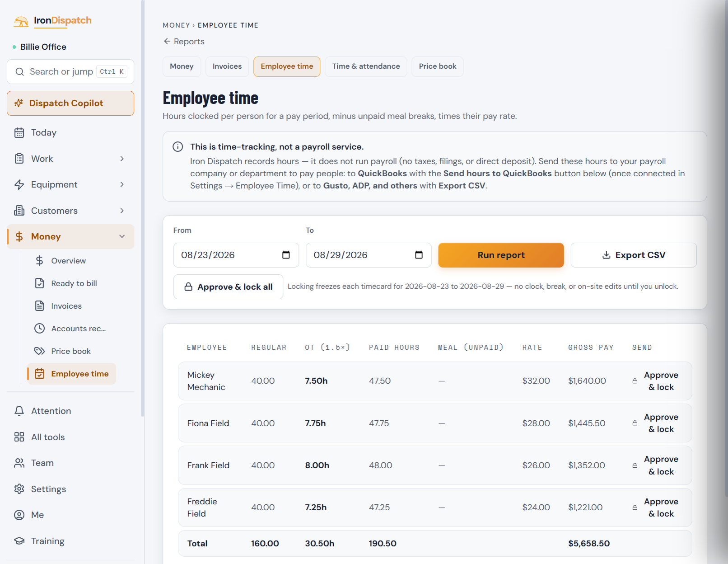Click the Training graduation cap icon
Screen dimensions: 728x564
(x=19, y=541)
